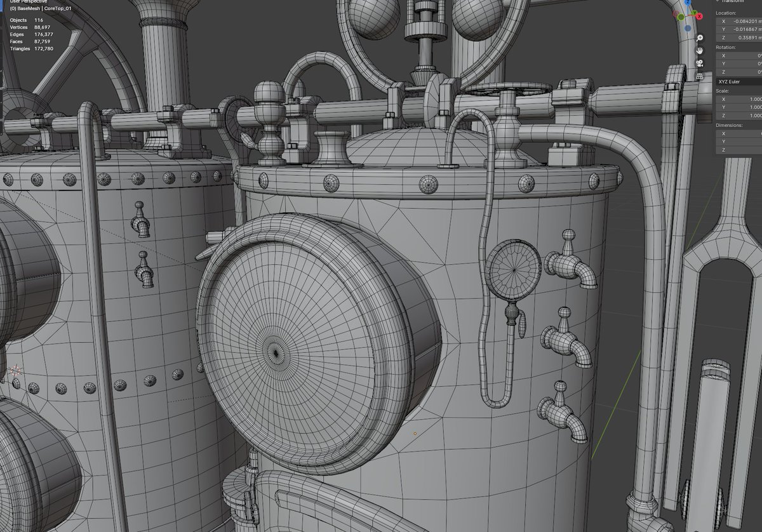This screenshot has width=762, height=532.
Task: Click the Dimensions X field
Action: [739, 134]
